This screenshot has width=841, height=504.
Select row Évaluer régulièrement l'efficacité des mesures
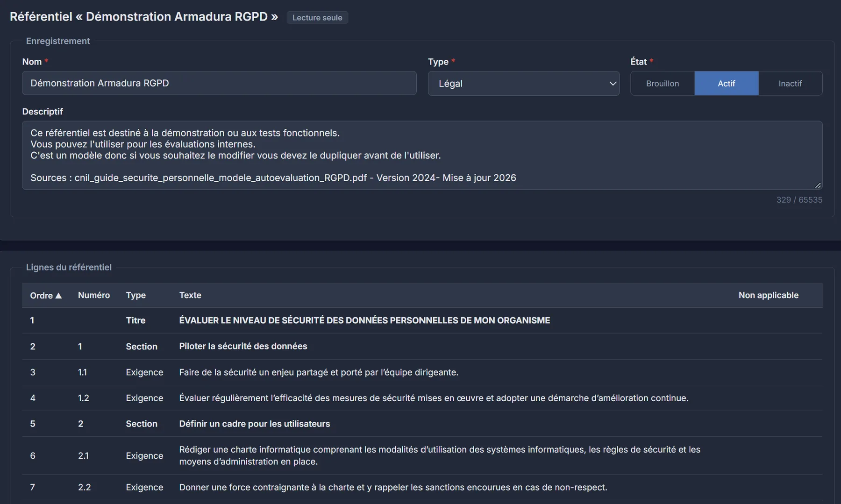click(x=422, y=398)
